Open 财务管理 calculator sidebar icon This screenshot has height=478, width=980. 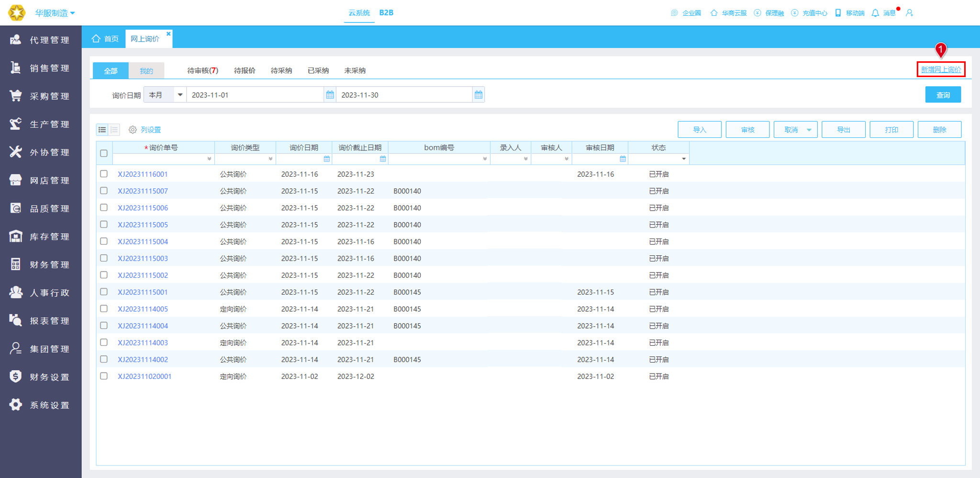pyautogui.click(x=15, y=264)
